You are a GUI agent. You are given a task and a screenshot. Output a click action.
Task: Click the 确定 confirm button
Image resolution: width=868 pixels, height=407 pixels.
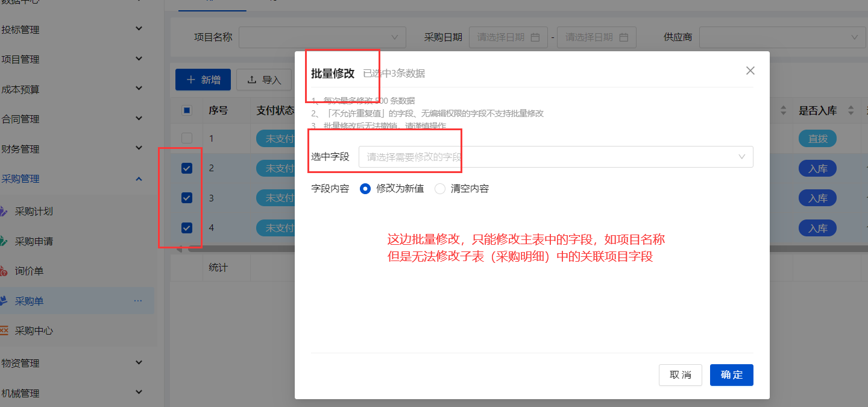pyautogui.click(x=731, y=374)
